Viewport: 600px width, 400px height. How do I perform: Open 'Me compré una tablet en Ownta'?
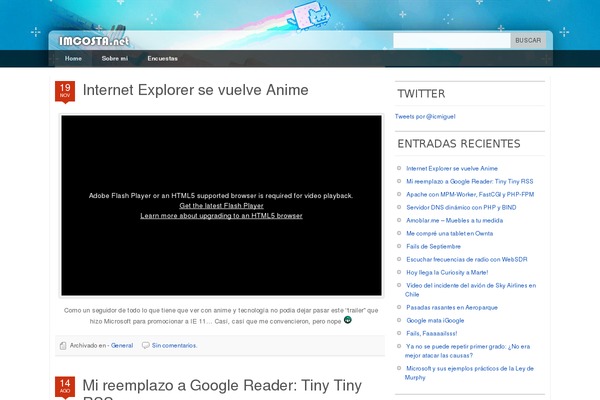(x=450, y=233)
